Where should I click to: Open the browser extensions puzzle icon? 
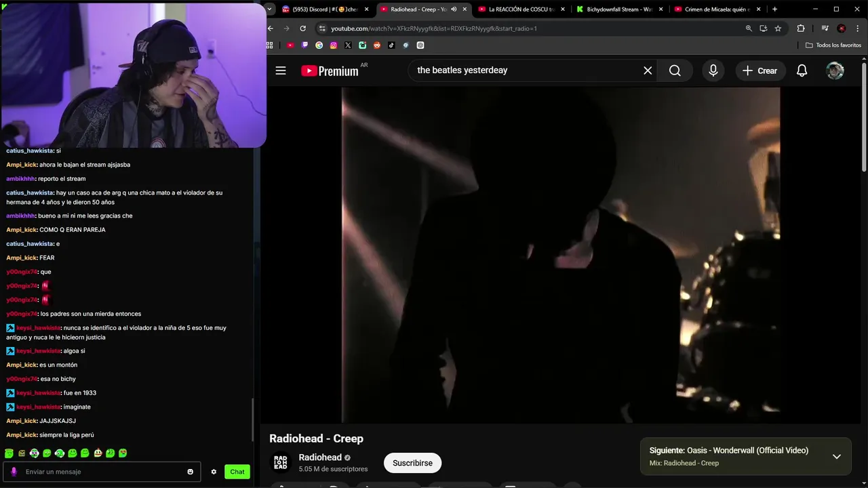pyautogui.click(x=801, y=28)
